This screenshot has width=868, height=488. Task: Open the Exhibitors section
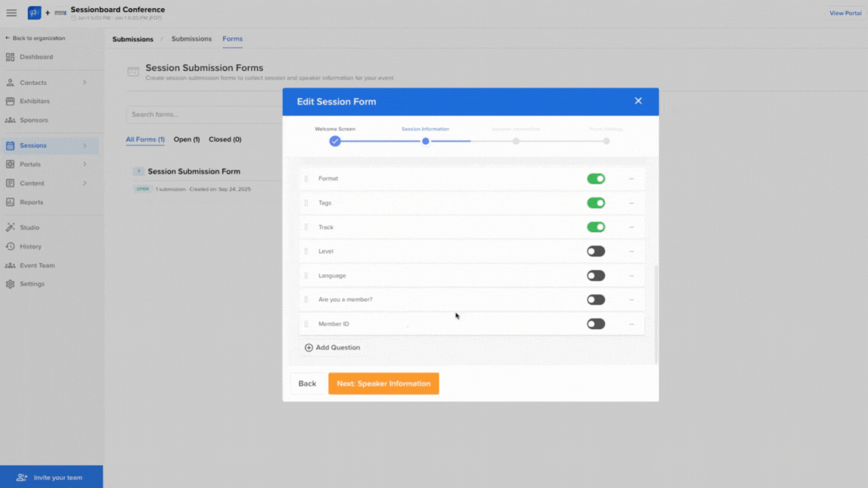point(37,101)
